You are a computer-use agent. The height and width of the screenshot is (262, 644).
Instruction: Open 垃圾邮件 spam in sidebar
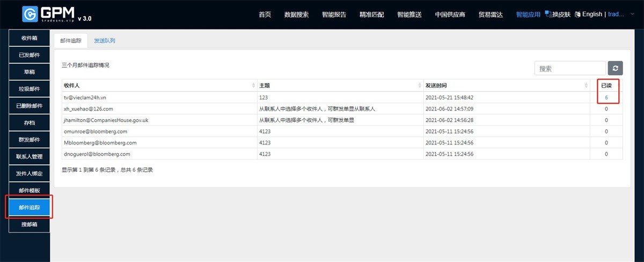29,89
